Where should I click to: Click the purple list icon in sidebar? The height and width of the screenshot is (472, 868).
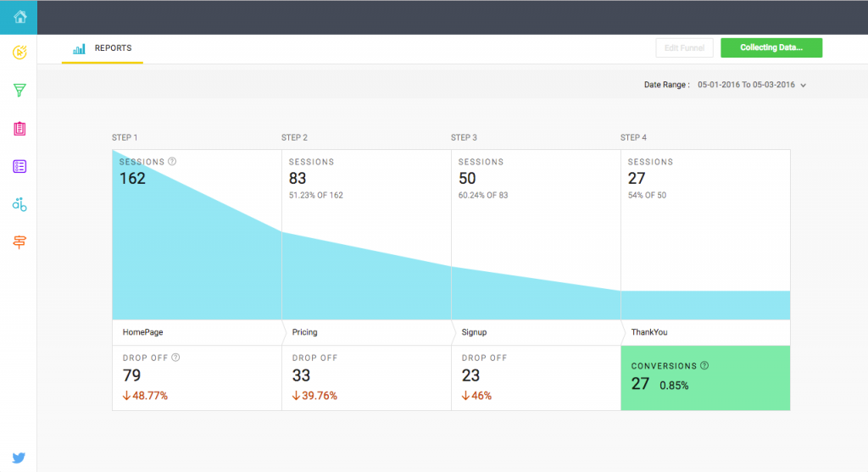pos(19,166)
